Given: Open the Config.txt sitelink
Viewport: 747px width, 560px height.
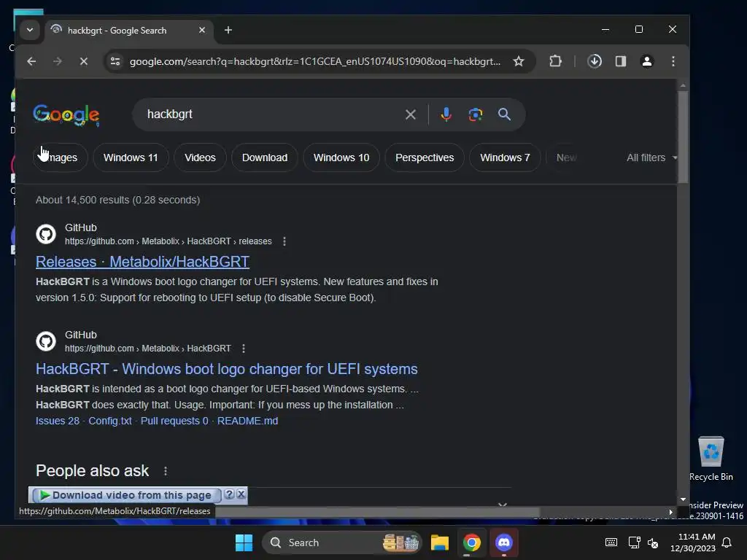Looking at the screenshot, I should (110, 421).
